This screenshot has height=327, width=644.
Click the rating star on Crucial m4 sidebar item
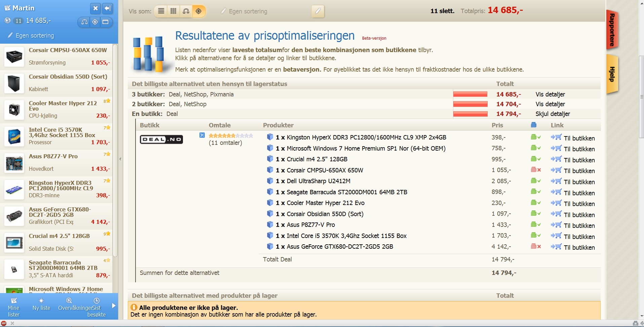pyautogui.click(x=108, y=234)
